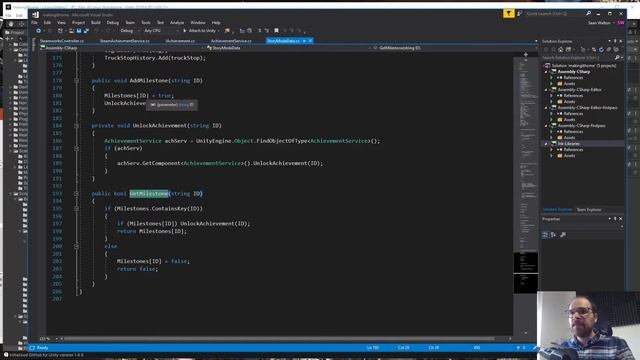The width and height of the screenshot is (640, 360).
Task: Expand References under Assembly-CSharp
Action: (x=551, y=78)
